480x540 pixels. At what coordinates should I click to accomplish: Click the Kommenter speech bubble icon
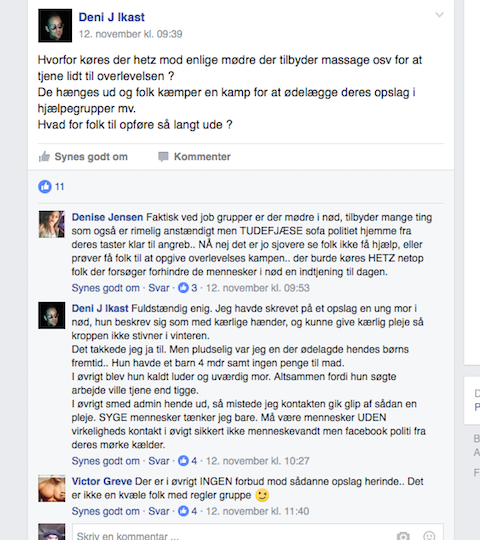[163, 157]
